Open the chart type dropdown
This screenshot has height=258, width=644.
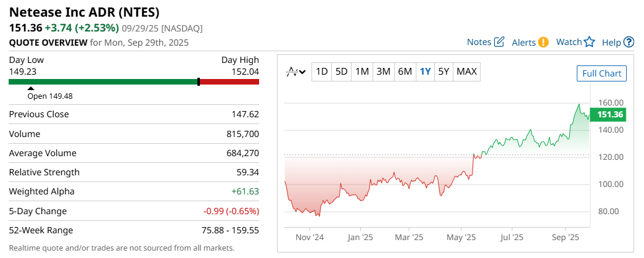point(296,72)
